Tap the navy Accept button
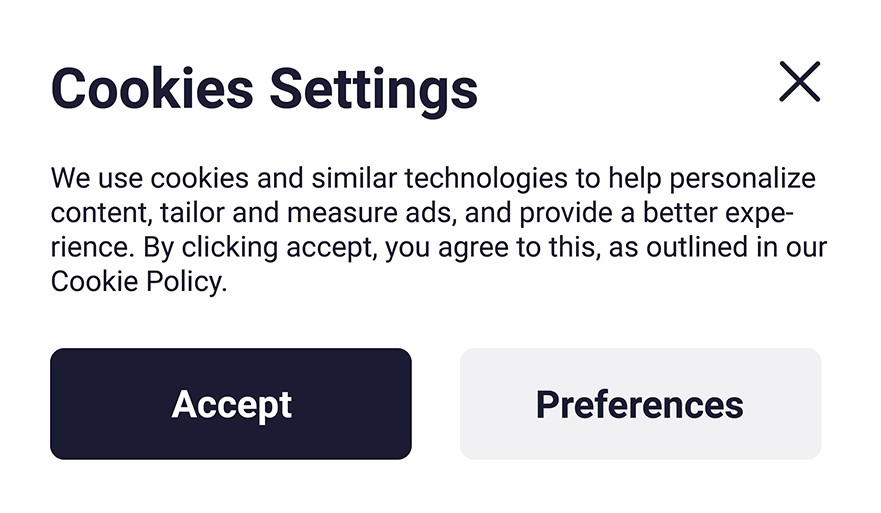 pyautogui.click(x=231, y=404)
